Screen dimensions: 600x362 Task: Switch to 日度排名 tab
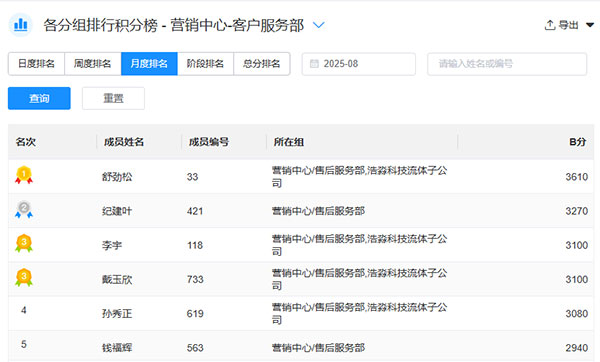[x=36, y=64]
